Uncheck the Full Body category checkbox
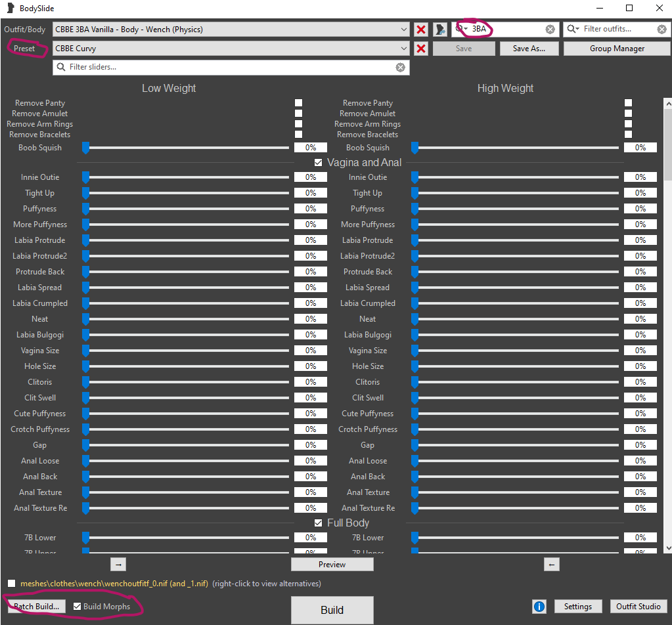This screenshot has height=625, width=672. click(318, 523)
